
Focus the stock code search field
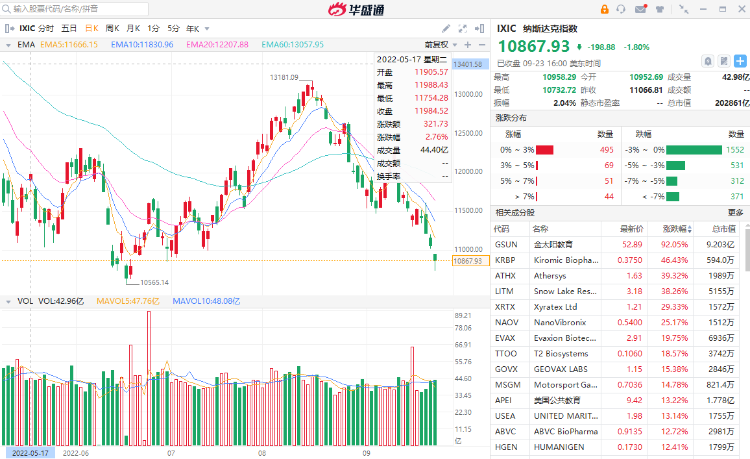[x=75, y=9]
